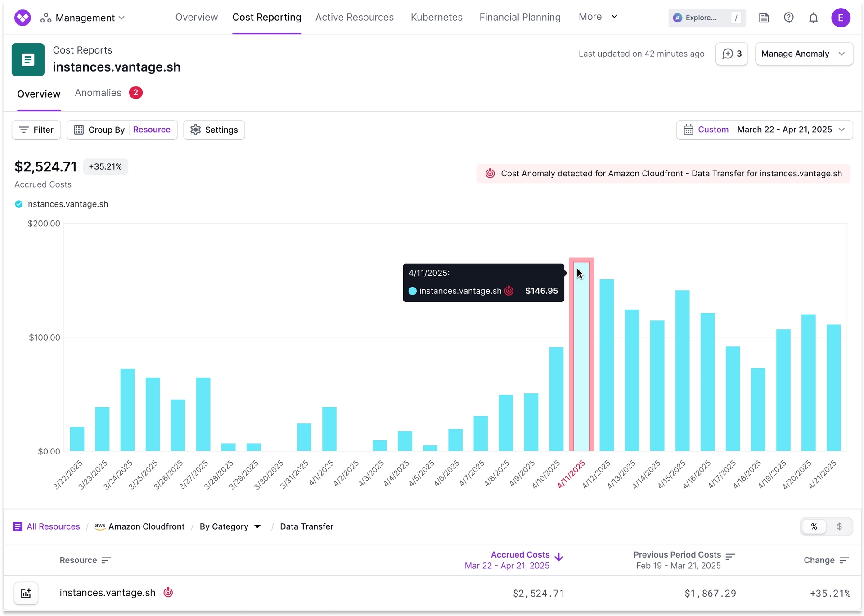The width and height of the screenshot is (864, 616).
Task: Switch table values to dollar view
Action: pos(839,526)
